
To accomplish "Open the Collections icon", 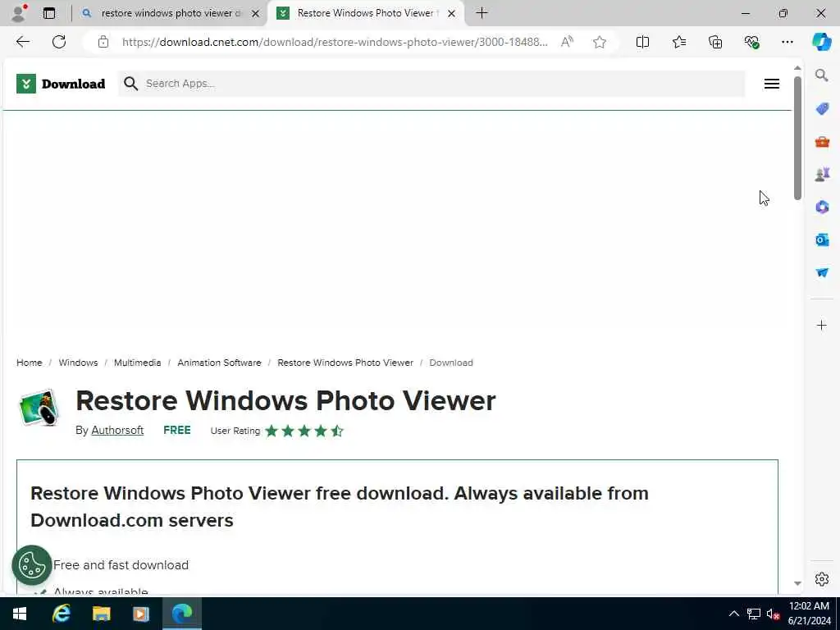I will [x=715, y=42].
